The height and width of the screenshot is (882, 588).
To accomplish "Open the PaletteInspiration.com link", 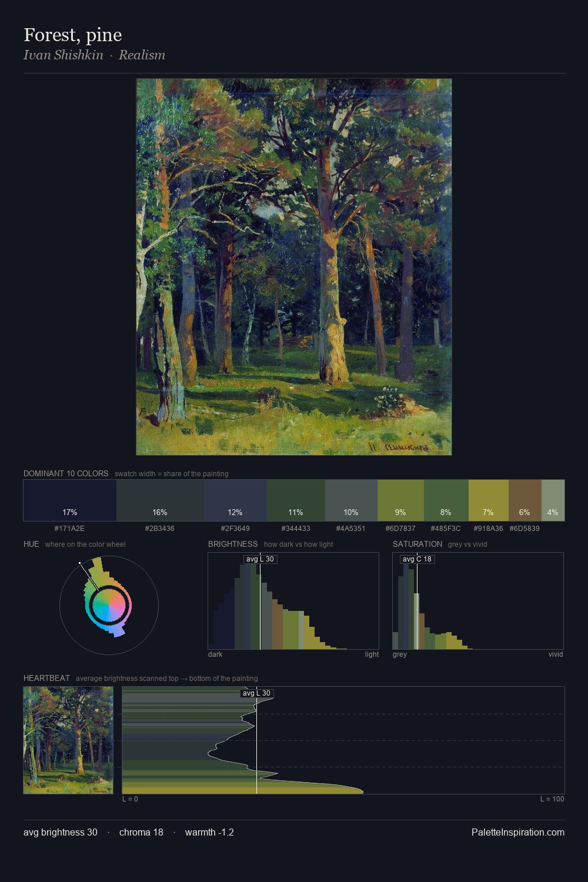I will pyautogui.click(x=518, y=832).
